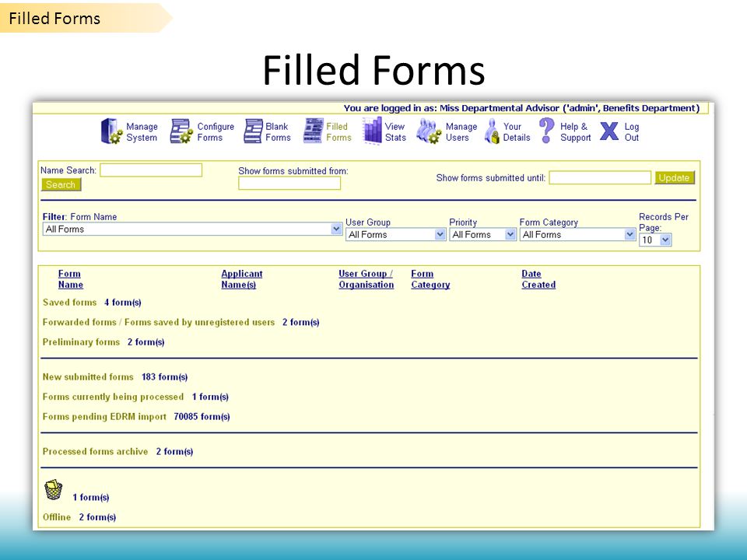Click the Manage Users menu label

(x=461, y=132)
